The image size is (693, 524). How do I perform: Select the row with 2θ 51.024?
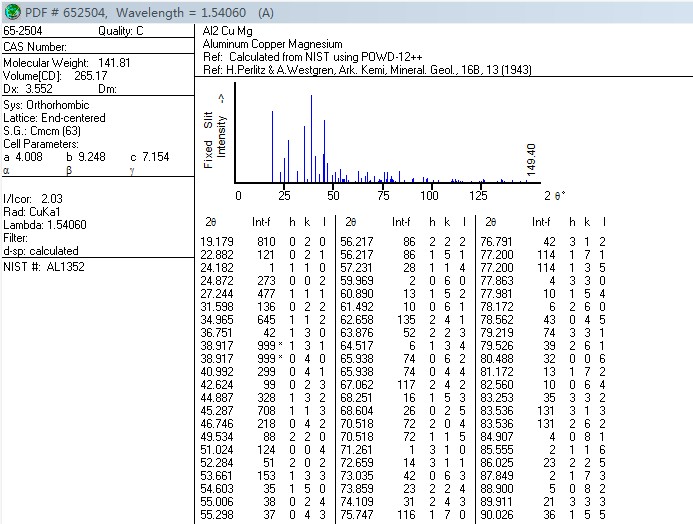click(263, 450)
